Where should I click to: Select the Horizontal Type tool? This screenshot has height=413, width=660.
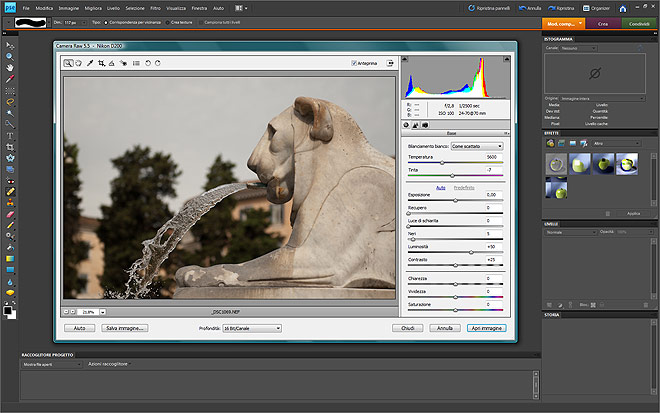10,136
